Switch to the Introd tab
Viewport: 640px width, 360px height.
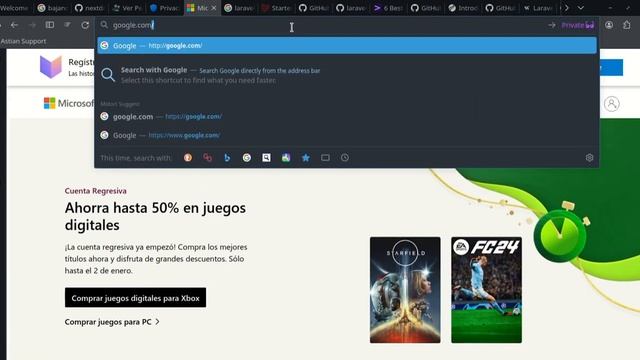click(x=463, y=8)
